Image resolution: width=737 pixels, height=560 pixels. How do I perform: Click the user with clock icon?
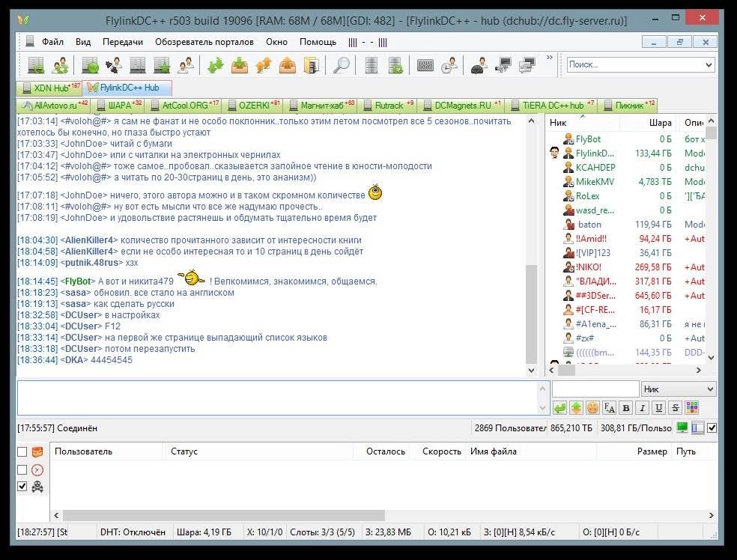tap(450, 65)
